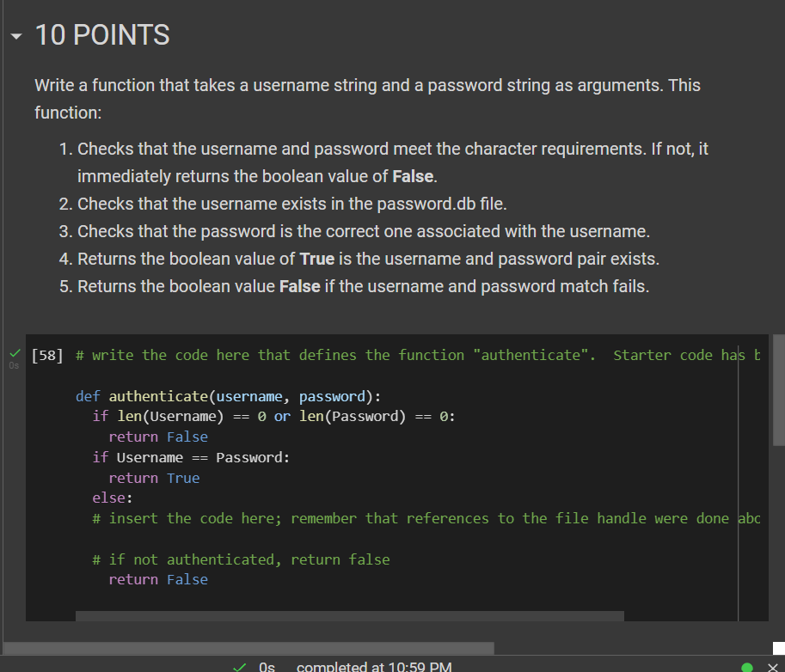785x672 pixels.
Task: Click the final 'return False' statement
Action: (x=158, y=579)
